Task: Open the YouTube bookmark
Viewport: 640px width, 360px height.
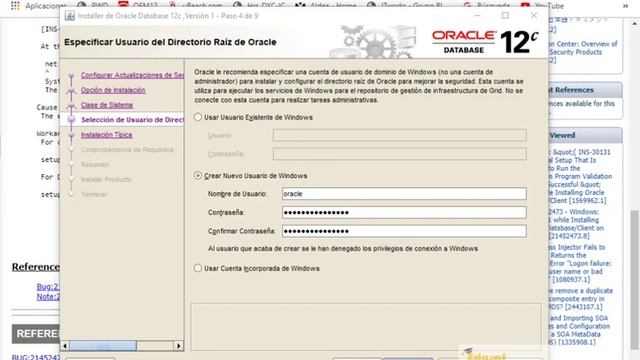Action: (542, 6)
